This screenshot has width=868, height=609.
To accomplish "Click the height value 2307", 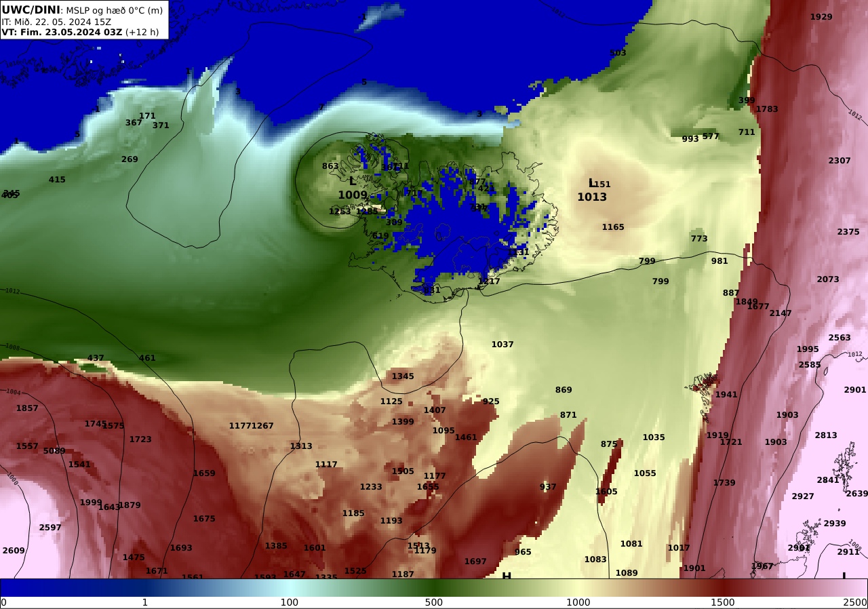I will pyautogui.click(x=840, y=161).
